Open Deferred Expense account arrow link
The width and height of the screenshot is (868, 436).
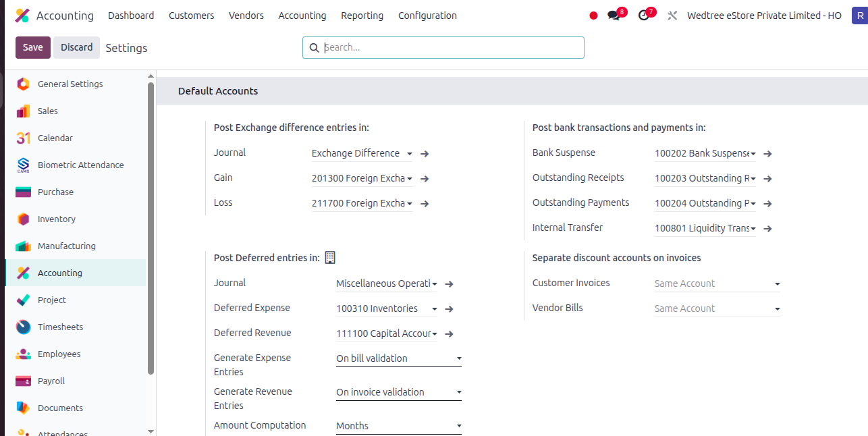pos(449,309)
